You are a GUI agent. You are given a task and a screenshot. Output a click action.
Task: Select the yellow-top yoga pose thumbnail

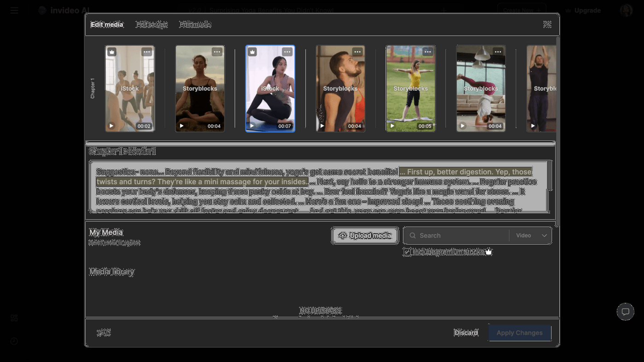pyautogui.click(x=410, y=88)
